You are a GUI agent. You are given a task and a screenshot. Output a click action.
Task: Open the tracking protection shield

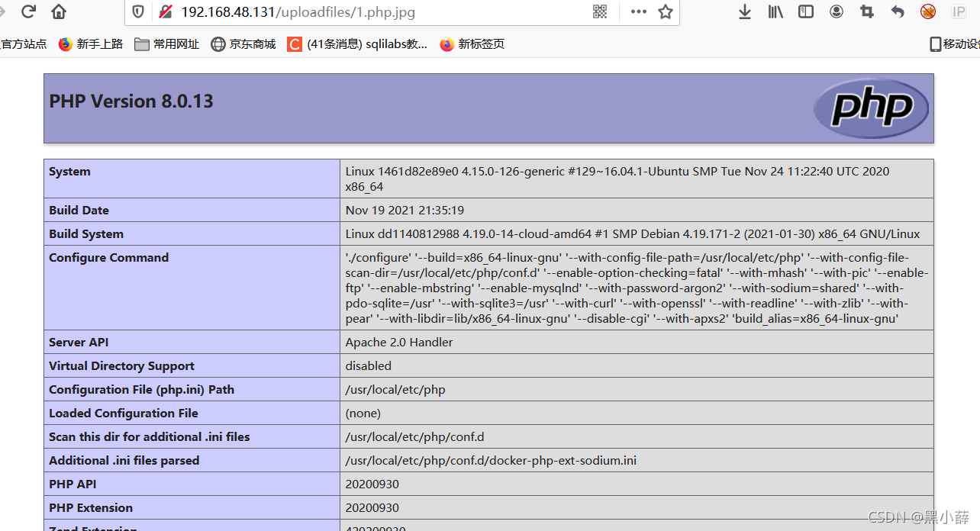click(x=137, y=11)
